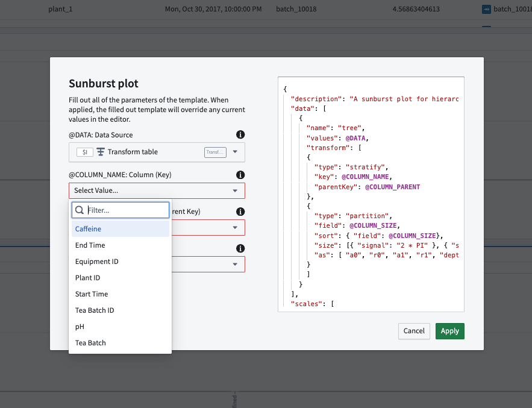Cancel the Sunburst plot dialog
The image size is (532, 408).
[414, 331]
